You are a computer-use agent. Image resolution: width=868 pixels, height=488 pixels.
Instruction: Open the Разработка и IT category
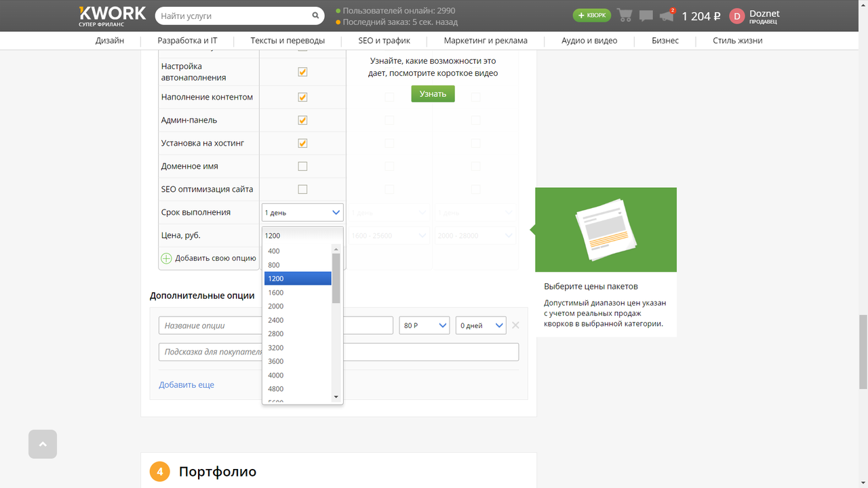pyautogui.click(x=187, y=41)
